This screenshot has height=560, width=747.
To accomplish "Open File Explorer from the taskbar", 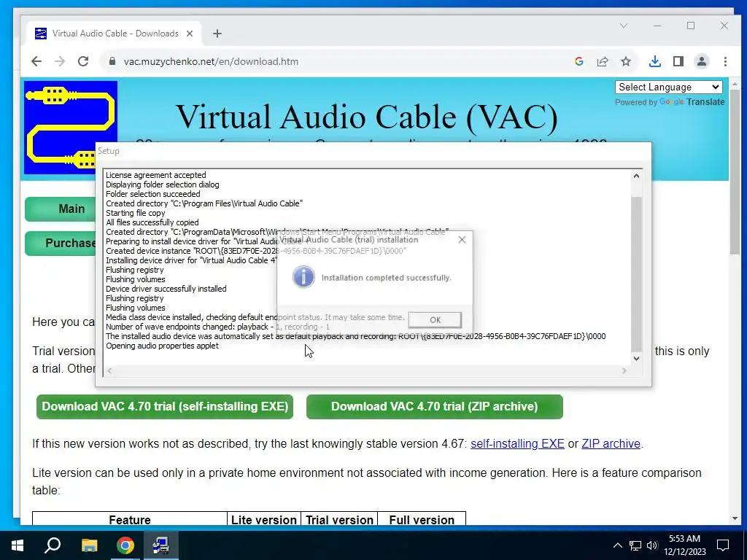I will coord(89,545).
